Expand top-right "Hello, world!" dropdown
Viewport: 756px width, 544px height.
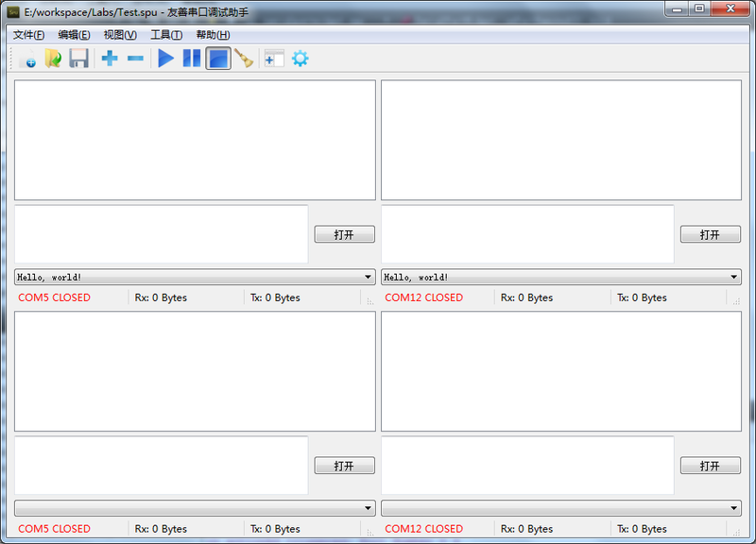pyautogui.click(x=733, y=278)
